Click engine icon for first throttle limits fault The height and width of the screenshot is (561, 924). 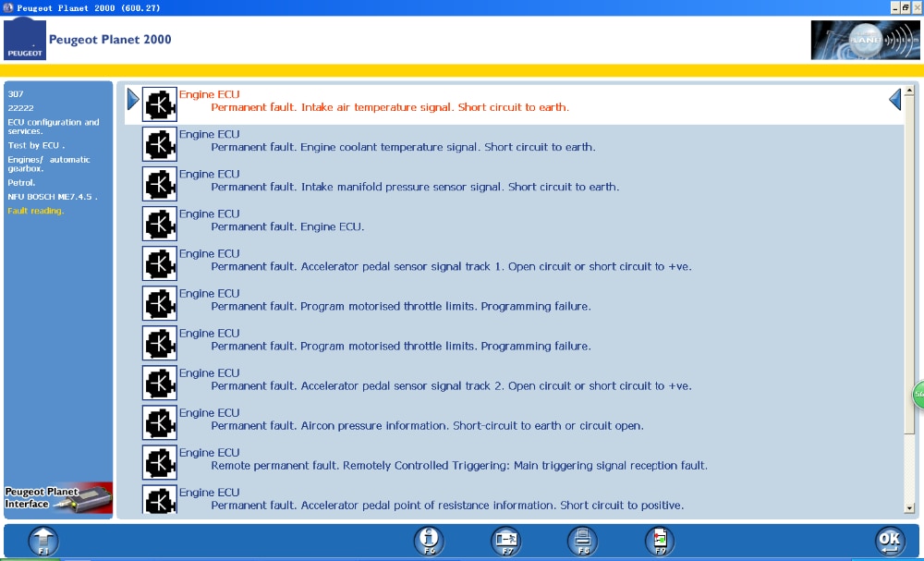160,303
